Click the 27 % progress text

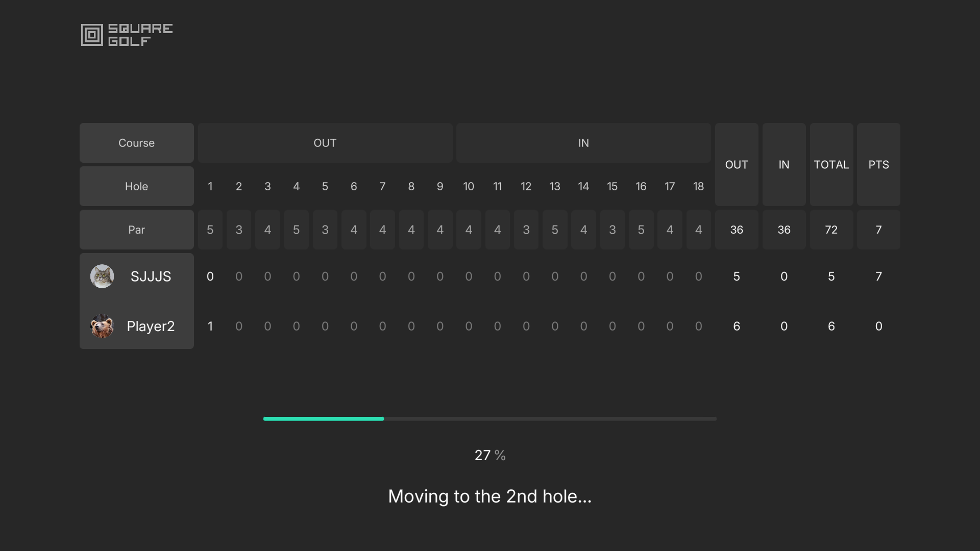click(490, 455)
